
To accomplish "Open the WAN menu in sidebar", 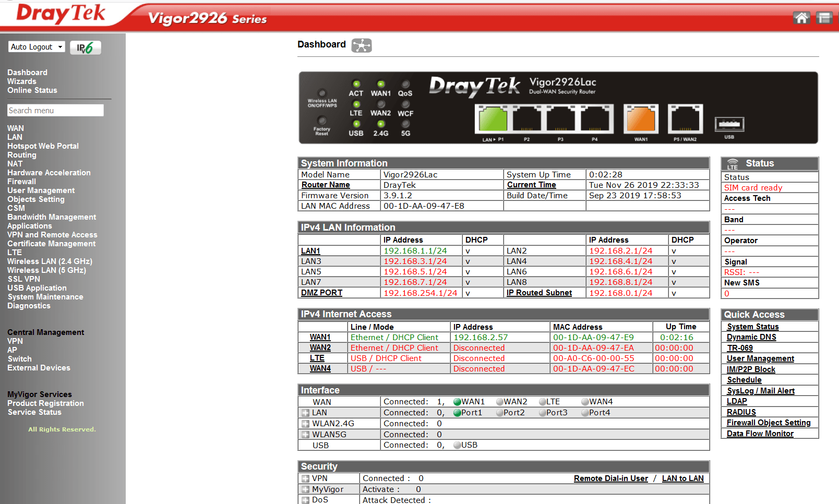I will pos(16,128).
